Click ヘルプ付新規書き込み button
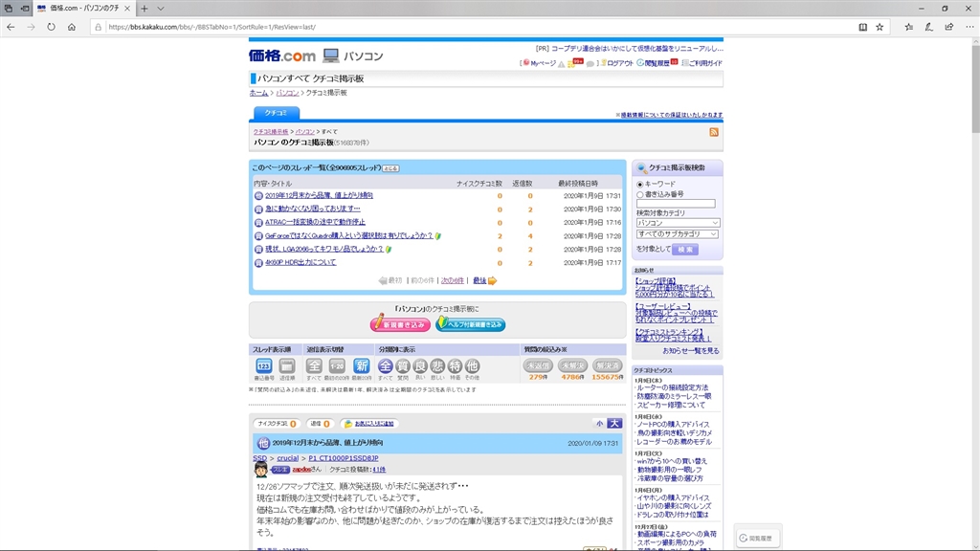980x551 pixels. click(x=471, y=324)
